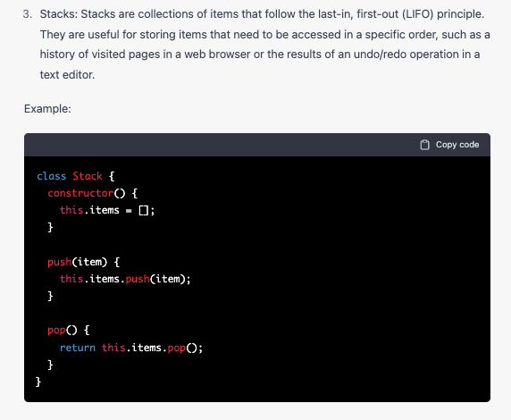Click the words 'text editor.' in the paragraph
This screenshot has width=511, height=420.
[x=67, y=75]
